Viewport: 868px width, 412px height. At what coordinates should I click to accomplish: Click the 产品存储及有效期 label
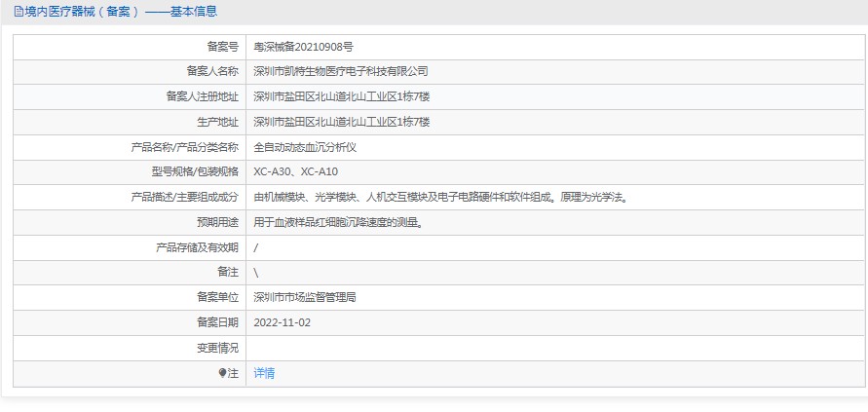point(197,248)
